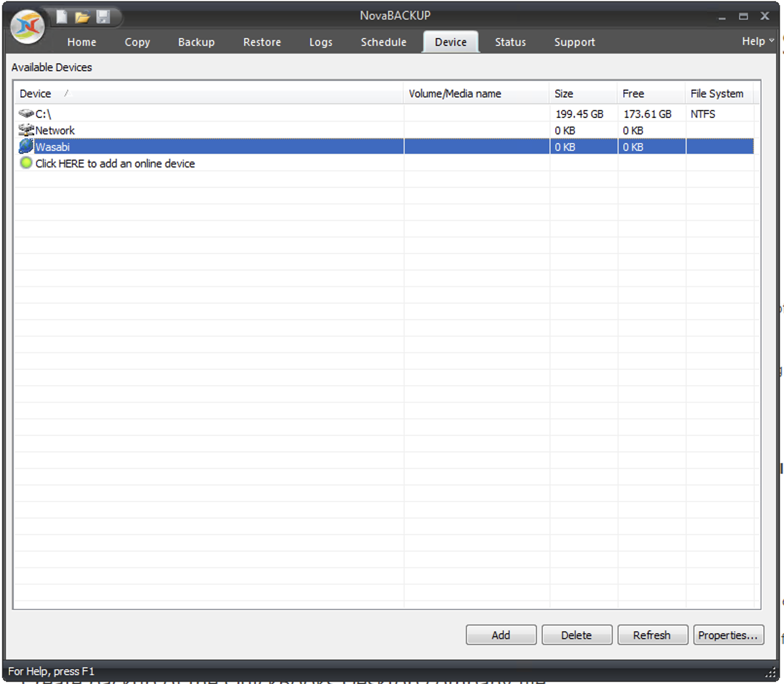Minimize the NovaBACKUP window
Viewport: 784px width, 684px height.
pos(722,17)
